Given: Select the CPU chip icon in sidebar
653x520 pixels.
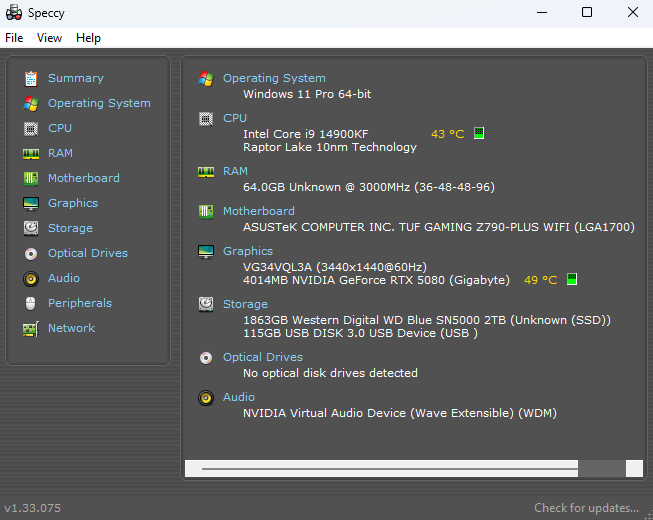Looking at the screenshot, I should click(x=31, y=129).
